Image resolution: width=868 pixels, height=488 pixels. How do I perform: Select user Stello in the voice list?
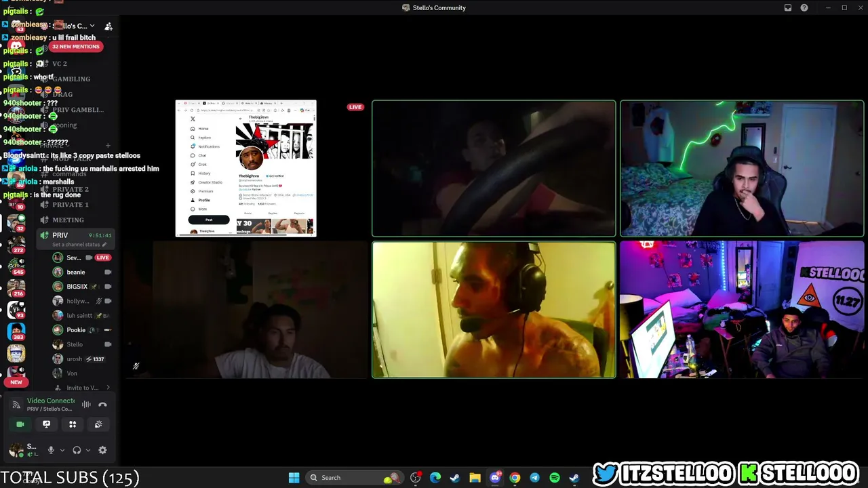[x=82, y=344]
